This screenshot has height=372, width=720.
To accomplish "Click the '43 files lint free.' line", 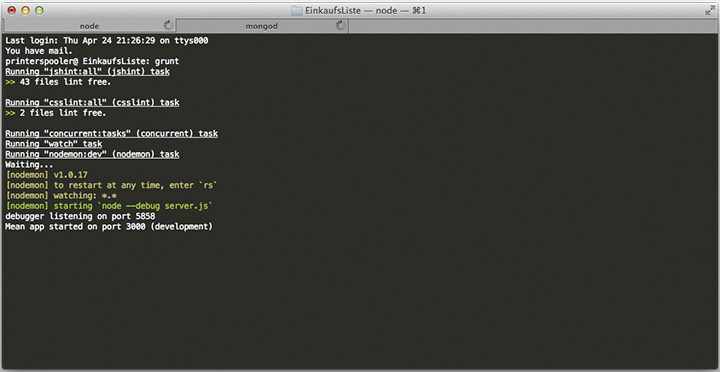I will pyautogui.click(x=58, y=83).
